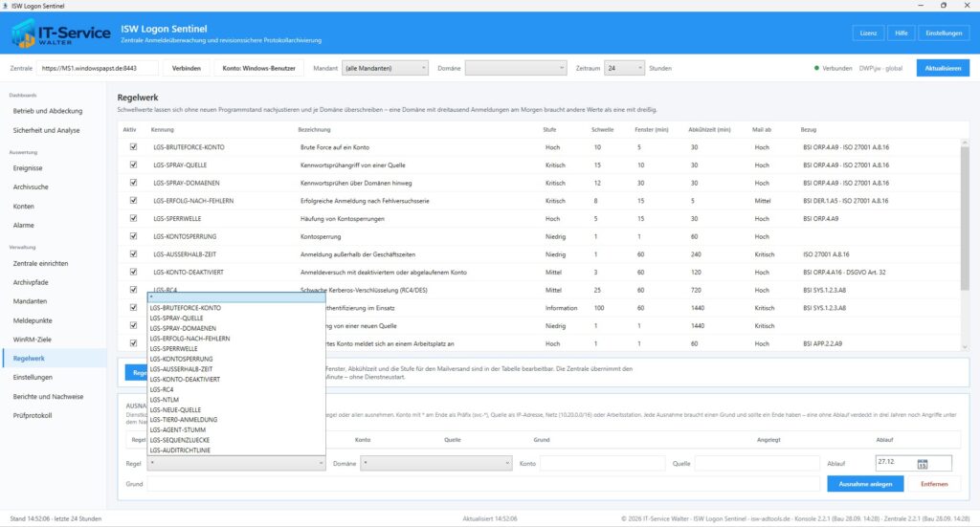Toggle the LGS-KONTOSPERRUNG active checkbox
The width and height of the screenshot is (980, 527).
coord(133,236)
